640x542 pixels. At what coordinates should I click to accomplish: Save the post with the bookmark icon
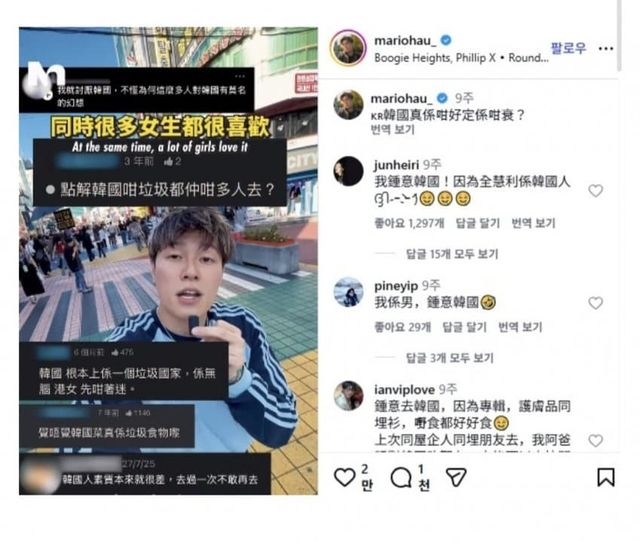pyautogui.click(x=606, y=477)
